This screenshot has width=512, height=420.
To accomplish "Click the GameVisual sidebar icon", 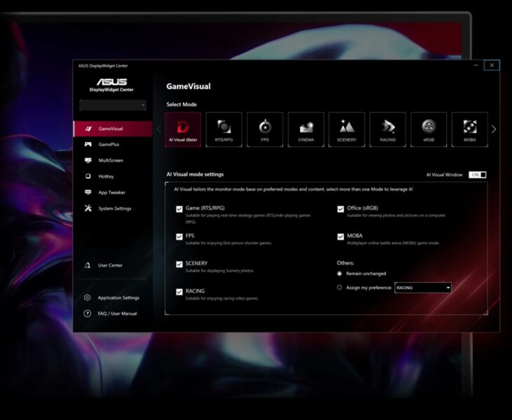I will pyautogui.click(x=88, y=129).
